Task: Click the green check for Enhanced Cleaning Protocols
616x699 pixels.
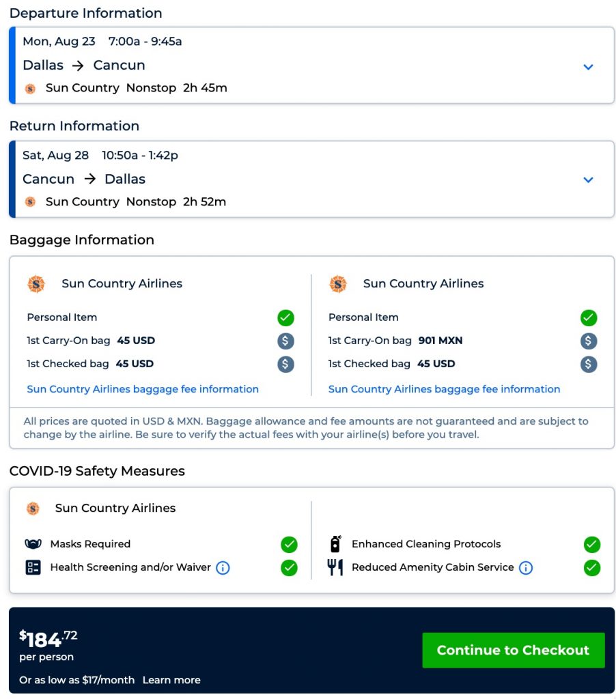Action: [x=591, y=544]
